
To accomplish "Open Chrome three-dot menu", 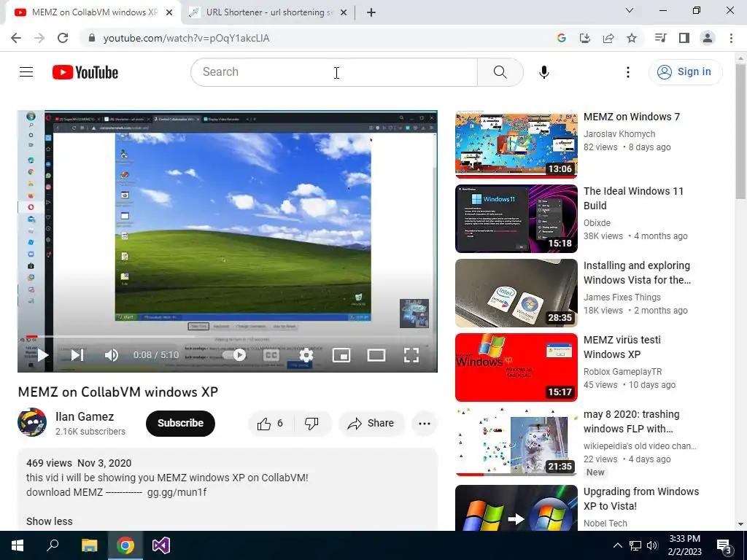I will [x=731, y=38].
